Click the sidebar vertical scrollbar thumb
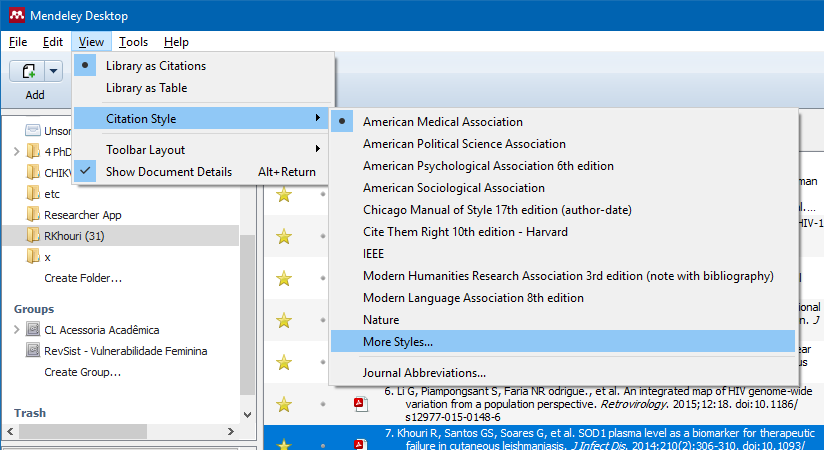 point(248,314)
